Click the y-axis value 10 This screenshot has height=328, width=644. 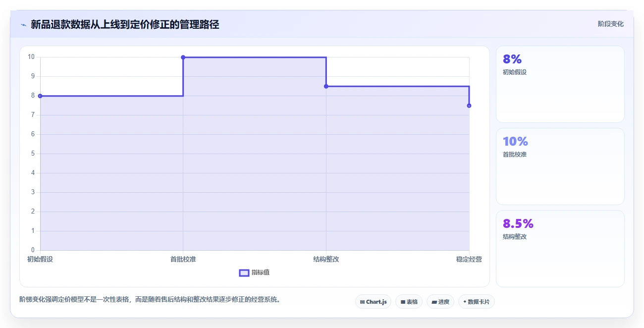(x=31, y=57)
